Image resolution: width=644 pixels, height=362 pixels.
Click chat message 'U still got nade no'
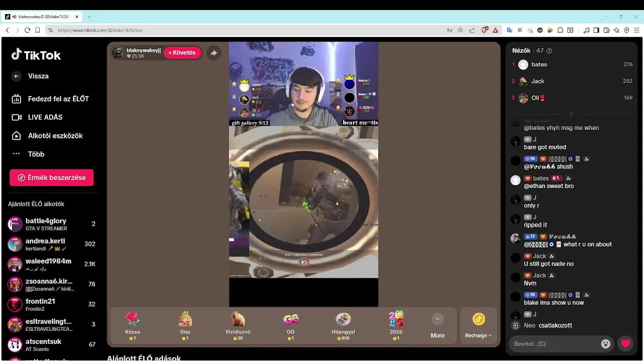(x=549, y=264)
